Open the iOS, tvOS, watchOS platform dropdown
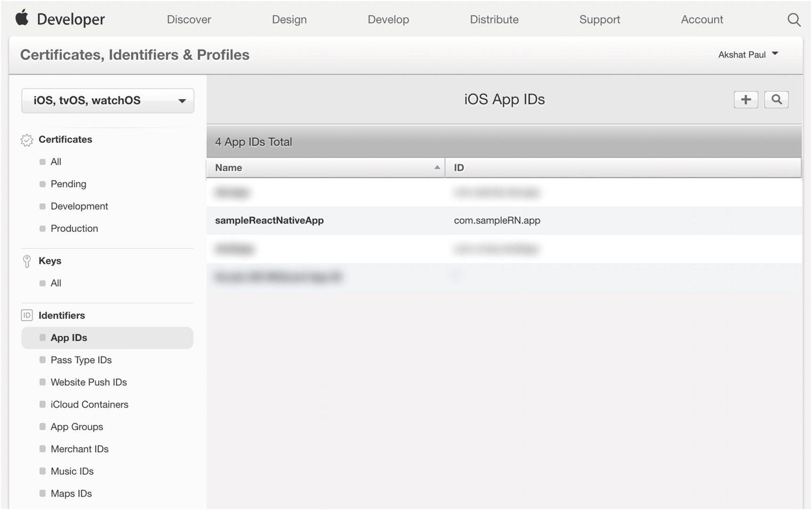Viewport: 812px width, 510px height. (x=108, y=101)
